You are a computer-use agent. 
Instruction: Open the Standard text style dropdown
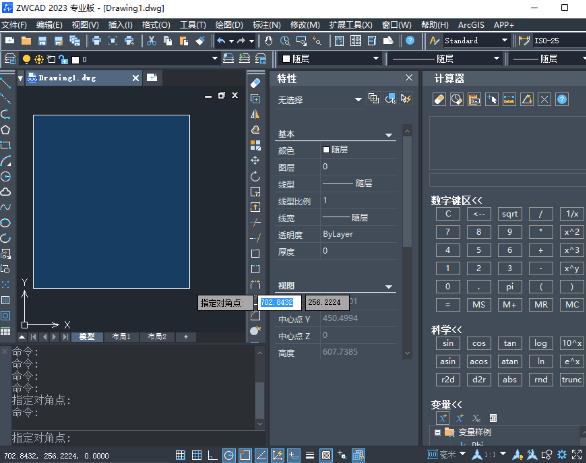point(505,40)
